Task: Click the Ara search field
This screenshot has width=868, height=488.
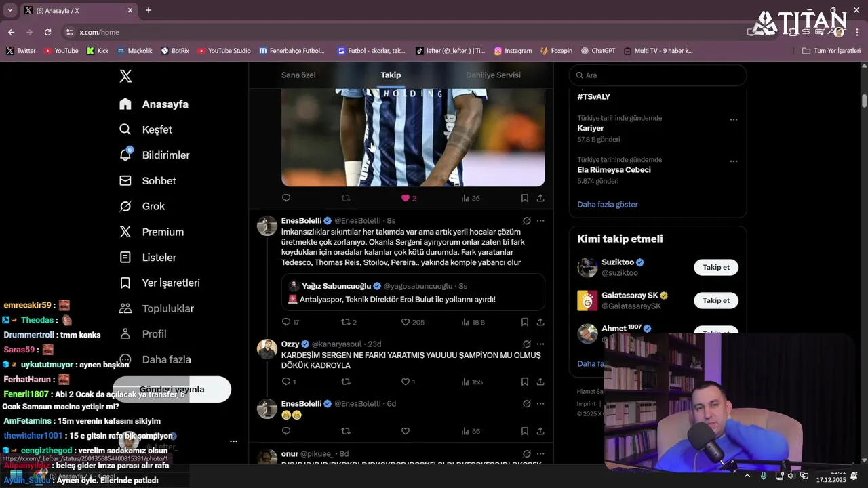Action: pyautogui.click(x=658, y=75)
